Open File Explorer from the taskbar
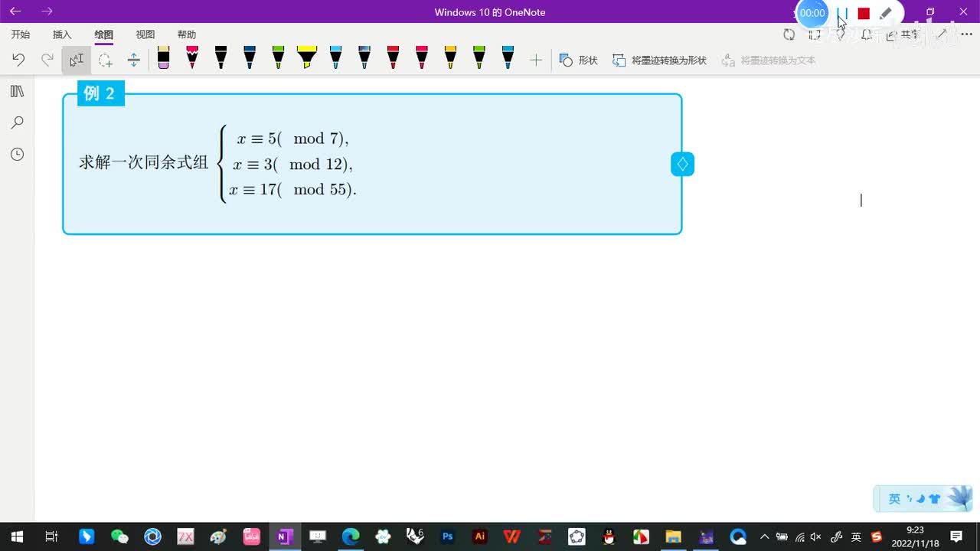 [x=673, y=536]
